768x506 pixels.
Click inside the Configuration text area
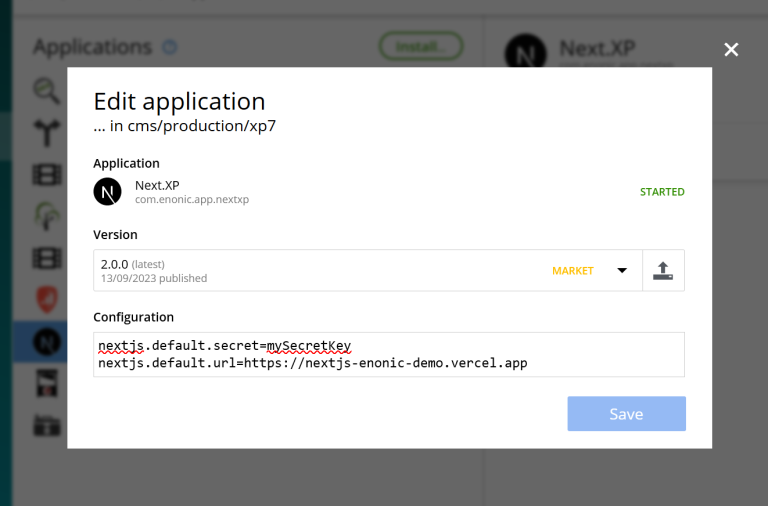click(x=389, y=355)
